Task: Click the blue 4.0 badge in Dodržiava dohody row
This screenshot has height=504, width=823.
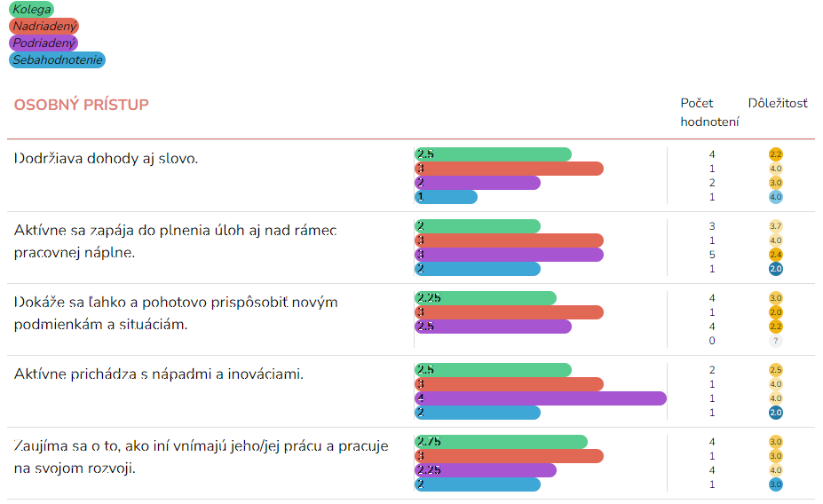Action: [x=776, y=197]
